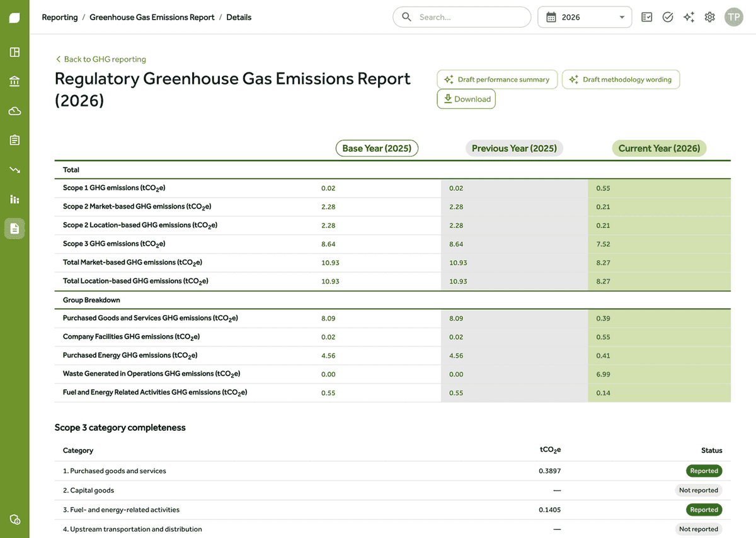Open the bar chart sidebar icon
The height and width of the screenshot is (538, 756).
tap(14, 199)
